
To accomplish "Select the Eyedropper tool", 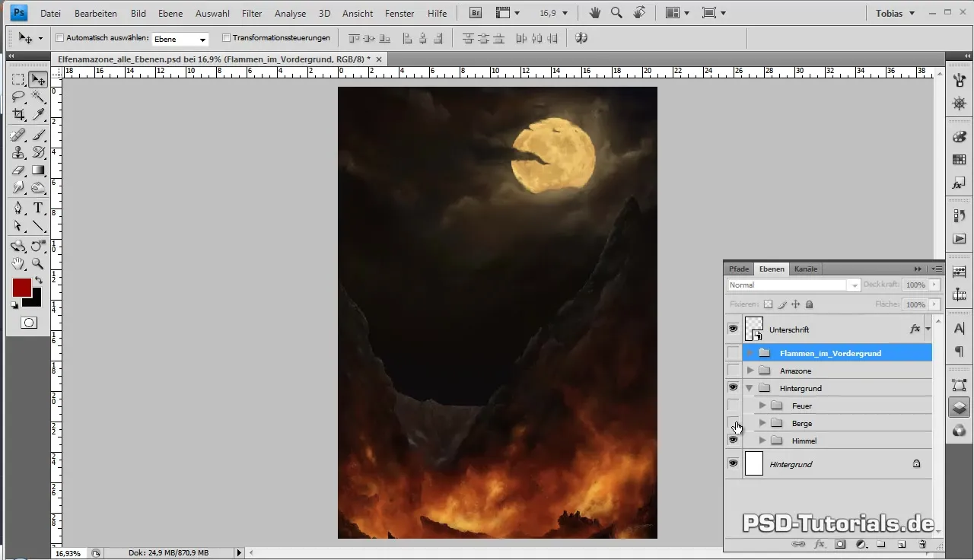I will pyautogui.click(x=38, y=115).
